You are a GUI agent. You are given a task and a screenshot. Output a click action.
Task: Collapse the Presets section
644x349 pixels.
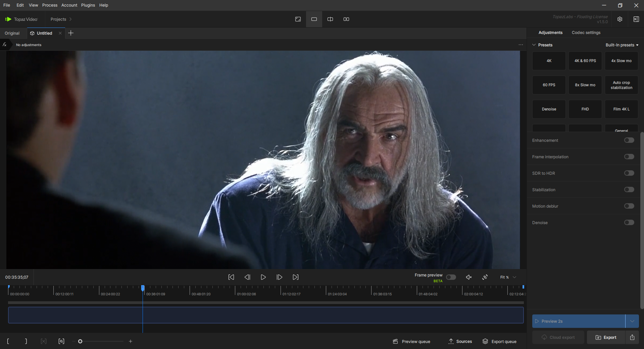click(534, 45)
